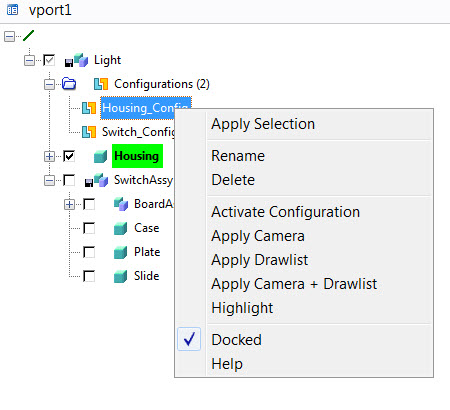Image resolution: width=450 pixels, height=410 pixels.
Task: Click the vport1 panel icon
Action: coord(13,10)
